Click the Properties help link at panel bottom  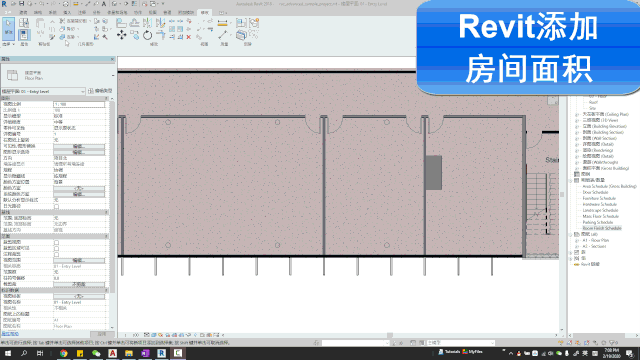pos(10,334)
